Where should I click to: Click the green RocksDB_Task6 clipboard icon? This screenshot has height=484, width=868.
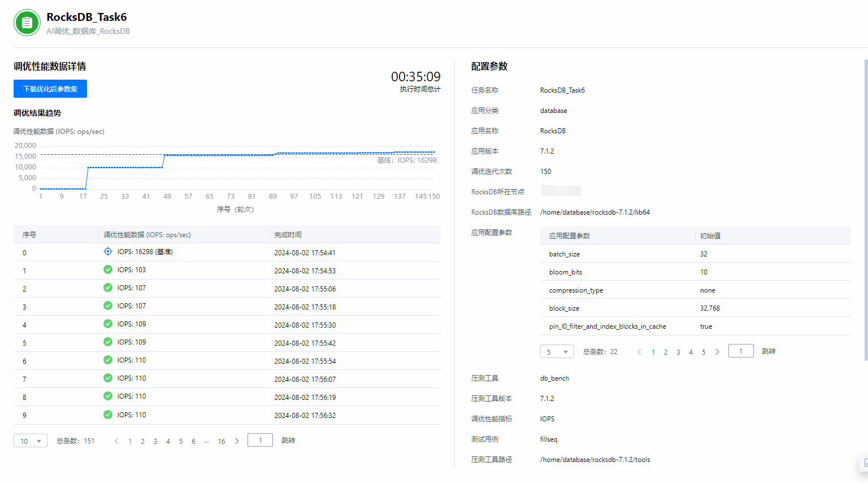[x=27, y=23]
